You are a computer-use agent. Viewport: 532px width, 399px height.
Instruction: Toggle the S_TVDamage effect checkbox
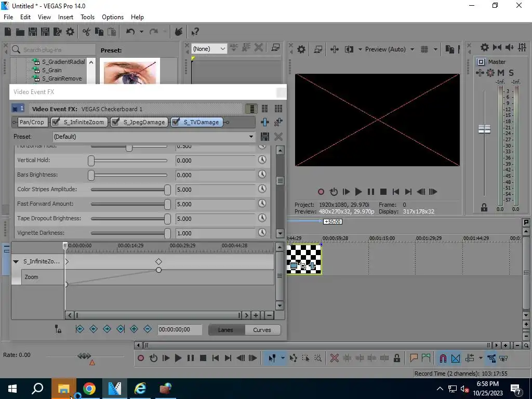click(x=176, y=122)
